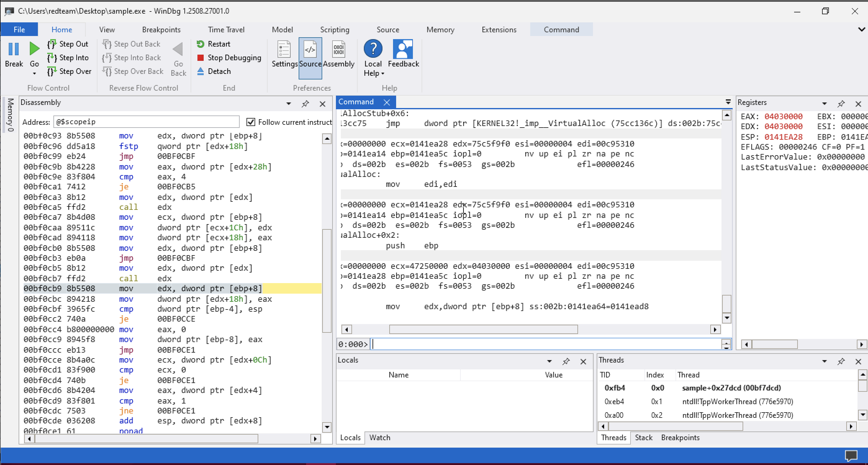Resume execution with the green Go arrow
This screenshot has width=868, height=465.
(34, 49)
